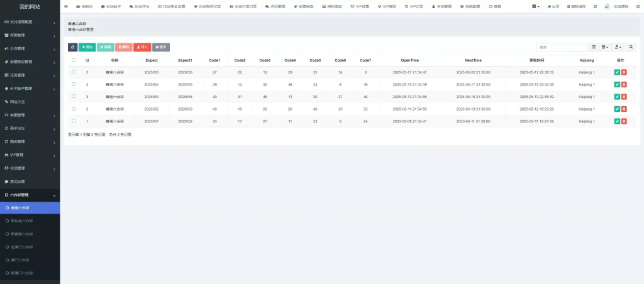
Task: Click the green edit icon for record id 5
Action: point(617,72)
